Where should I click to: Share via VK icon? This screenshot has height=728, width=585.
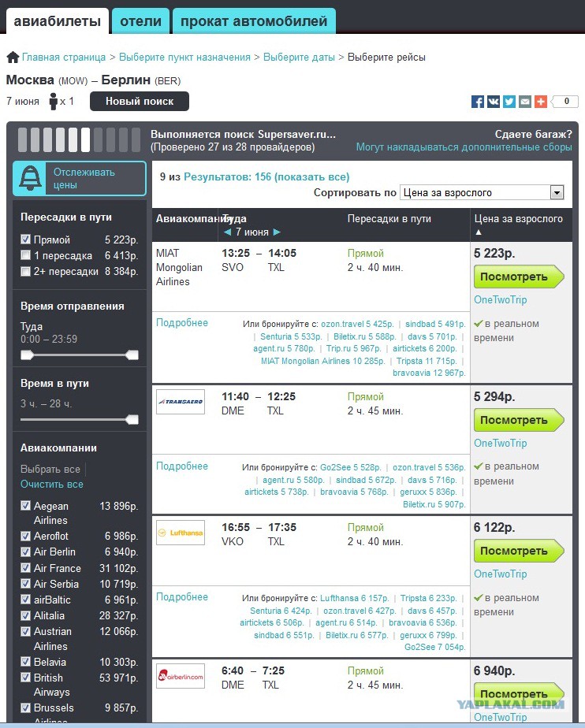coord(494,101)
